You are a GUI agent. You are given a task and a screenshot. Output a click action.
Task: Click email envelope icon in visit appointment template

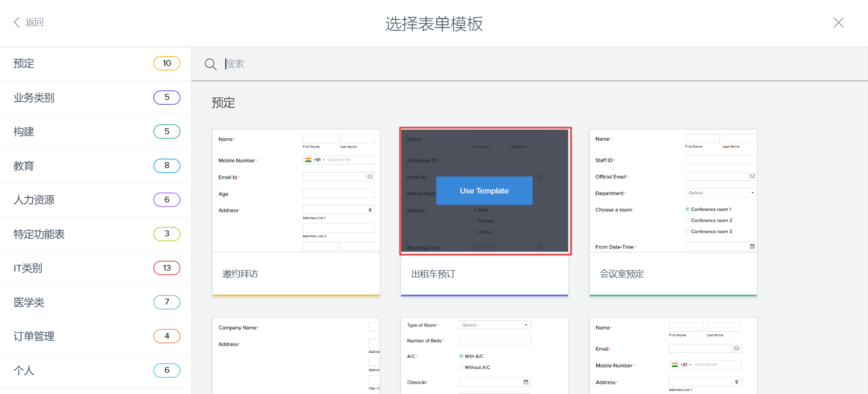370,177
